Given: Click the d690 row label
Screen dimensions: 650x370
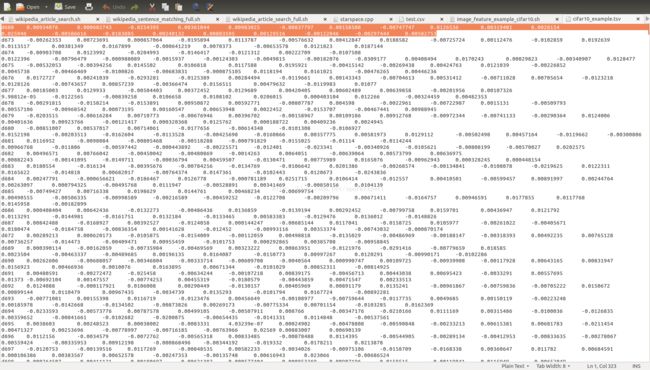Looking at the screenshot, I should (7, 261).
